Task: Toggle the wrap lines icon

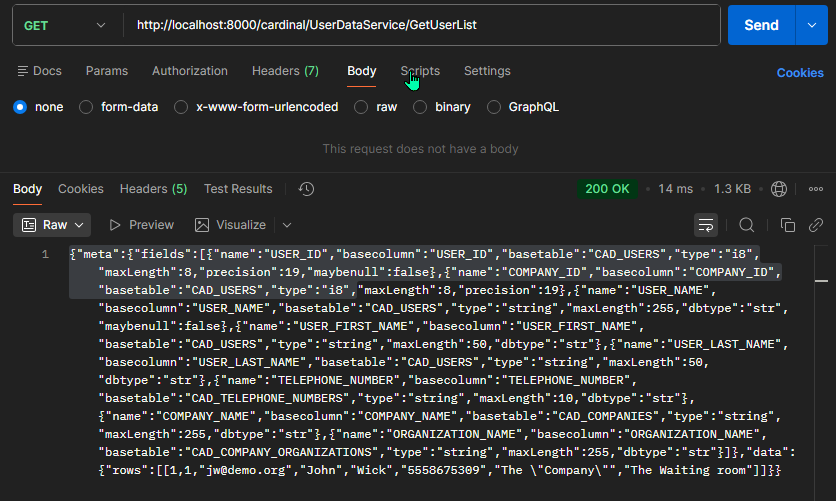Action: [706, 225]
